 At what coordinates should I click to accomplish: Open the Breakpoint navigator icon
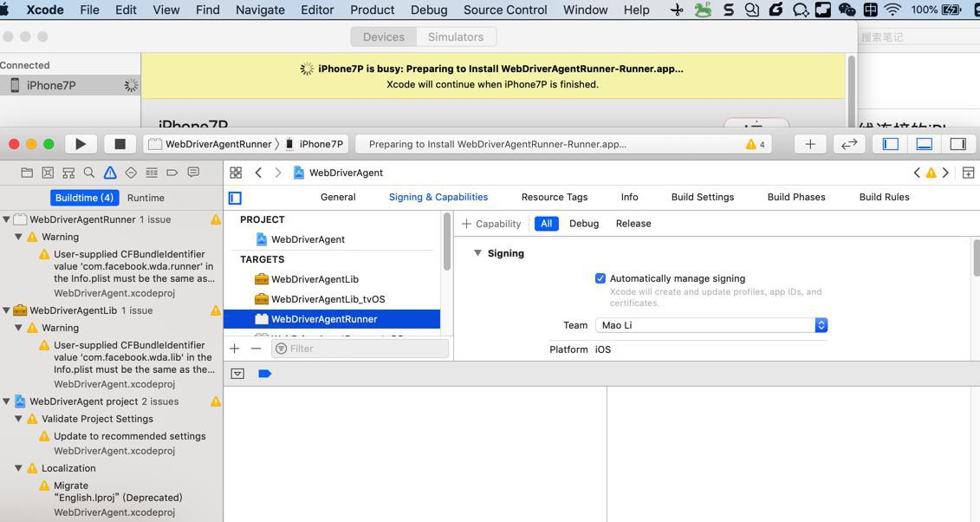(x=172, y=173)
